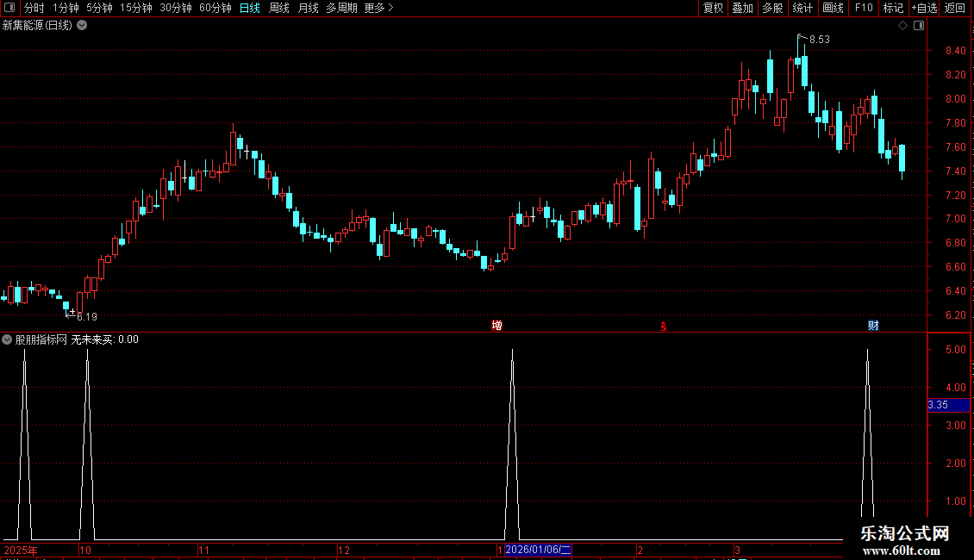Click the 2025年 timeline label
974x560 pixels.
click(x=21, y=550)
